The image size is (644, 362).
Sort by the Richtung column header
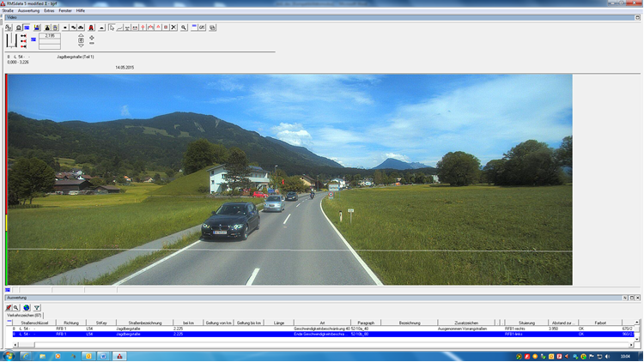71,323
